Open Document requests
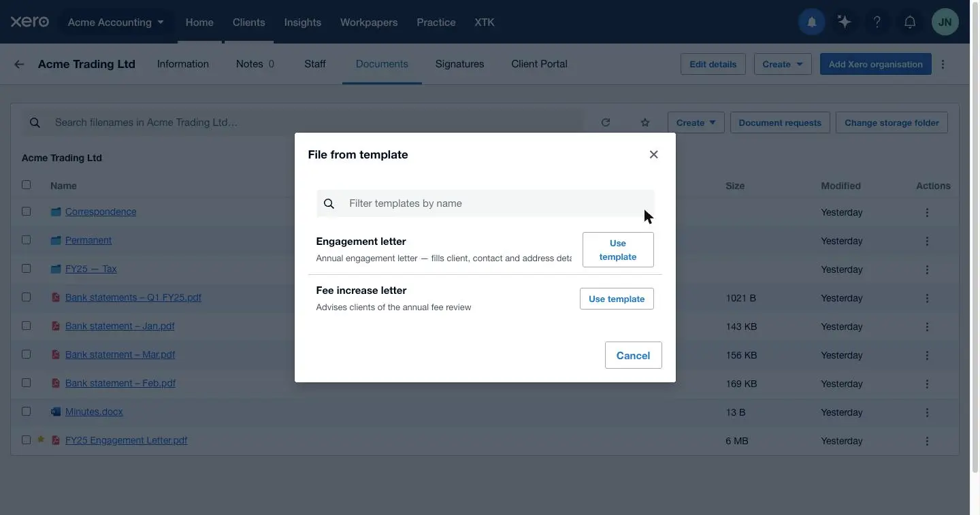Screen dimensions: 980x515 pos(780,122)
